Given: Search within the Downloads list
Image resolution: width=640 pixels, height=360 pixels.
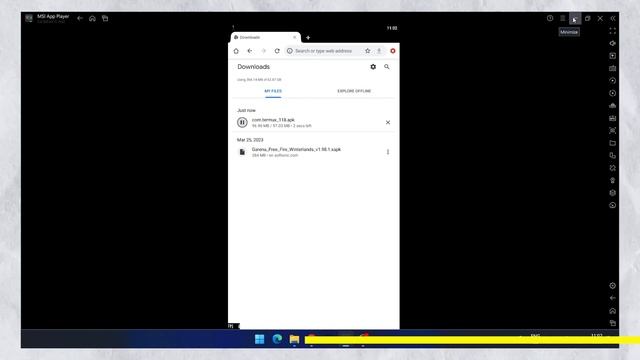Looking at the screenshot, I should click(387, 67).
